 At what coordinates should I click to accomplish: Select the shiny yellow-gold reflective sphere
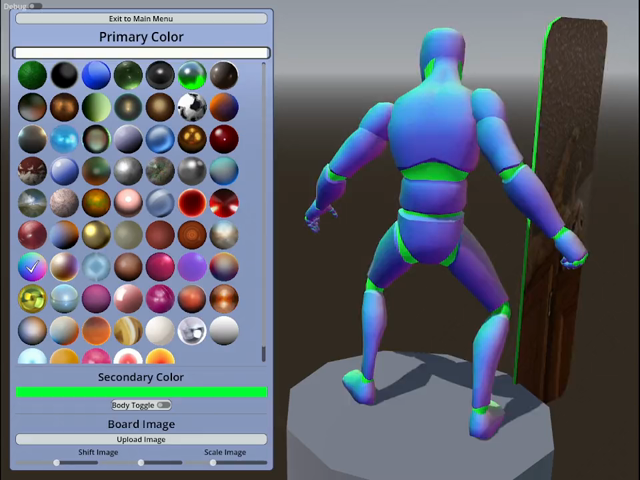(x=32, y=298)
